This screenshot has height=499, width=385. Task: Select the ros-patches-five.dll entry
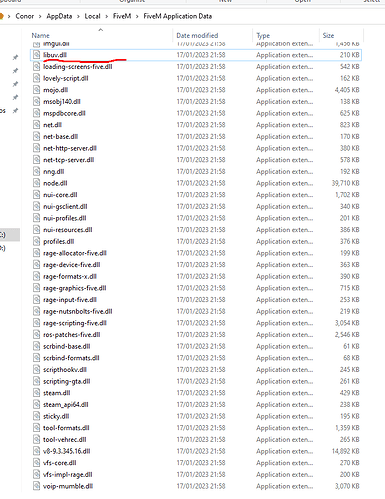pyautogui.click(x=197, y=334)
